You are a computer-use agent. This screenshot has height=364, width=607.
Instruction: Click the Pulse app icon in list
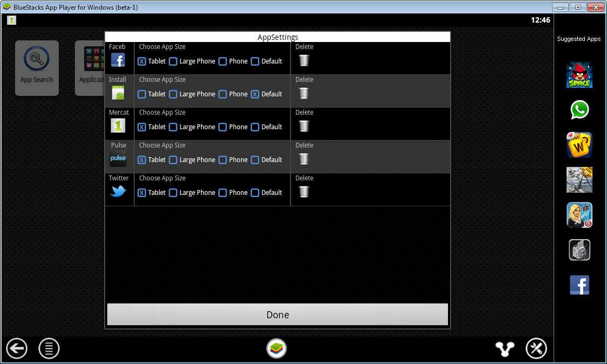click(118, 159)
